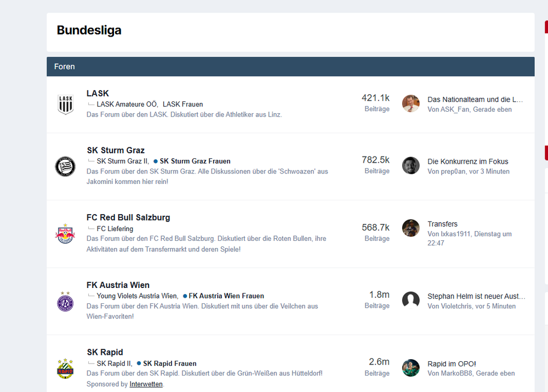Screen dimensions: 548x392
Task: Open the LASK club crest icon
Action: [65, 105]
